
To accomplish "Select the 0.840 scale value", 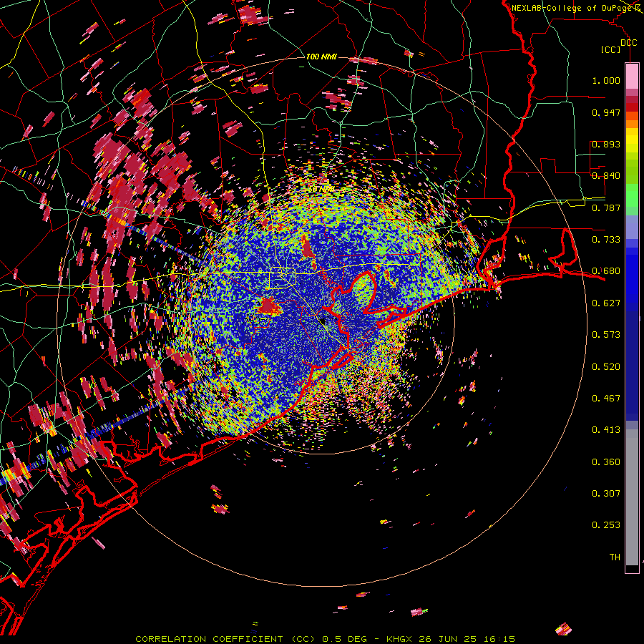I will pyautogui.click(x=606, y=176).
